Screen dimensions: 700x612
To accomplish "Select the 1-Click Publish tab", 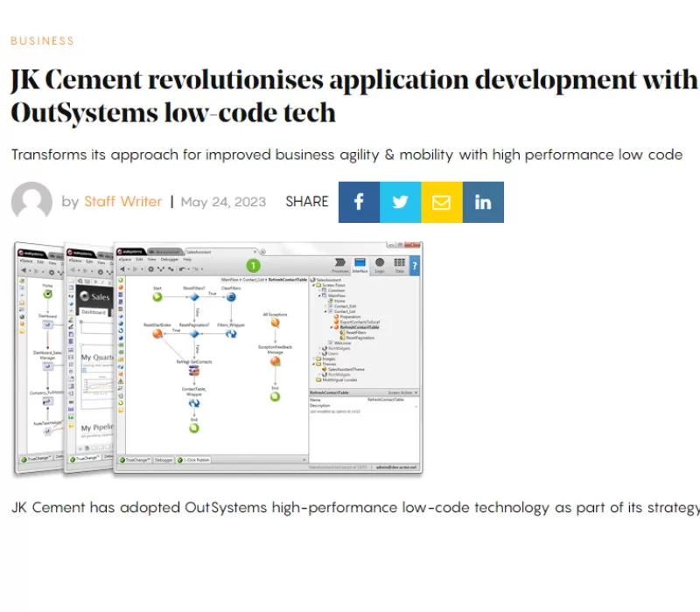I will click(196, 459).
